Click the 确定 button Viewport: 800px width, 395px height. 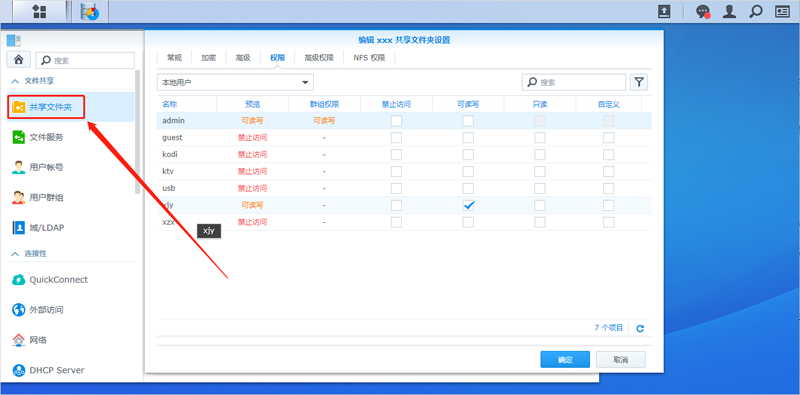565,360
